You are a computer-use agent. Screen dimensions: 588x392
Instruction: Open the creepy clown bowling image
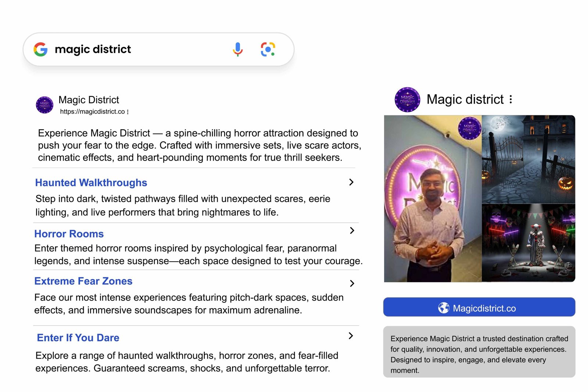(528, 243)
